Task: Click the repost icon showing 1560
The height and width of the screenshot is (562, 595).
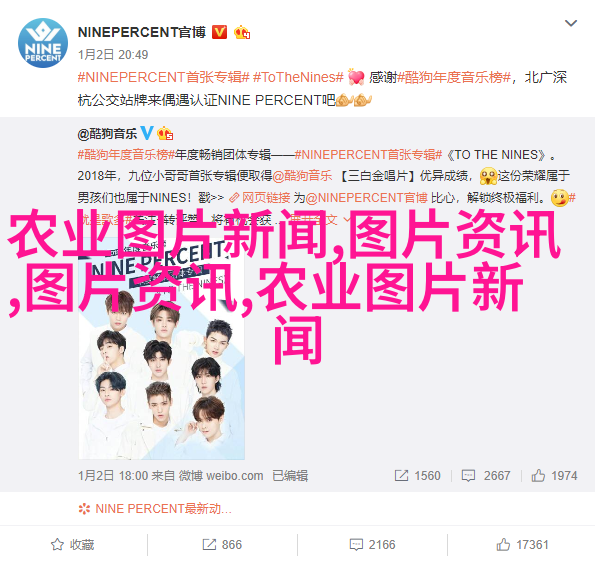Action: (417, 475)
